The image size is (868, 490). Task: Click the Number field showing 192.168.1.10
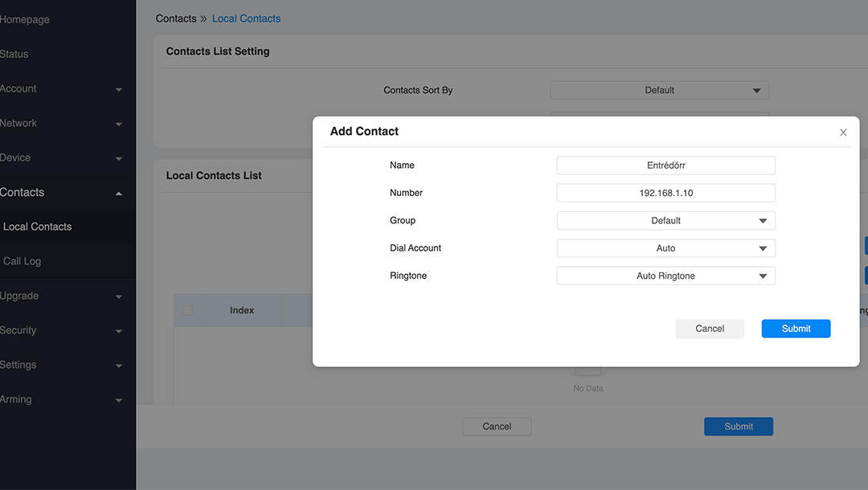click(665, 193)
